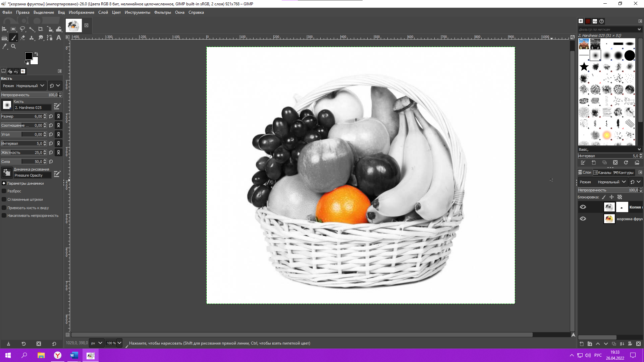The width and height of the screenshot is (644, 362).
Task: Open the brush Режим Нормальный dropdown
Action: 23,86
